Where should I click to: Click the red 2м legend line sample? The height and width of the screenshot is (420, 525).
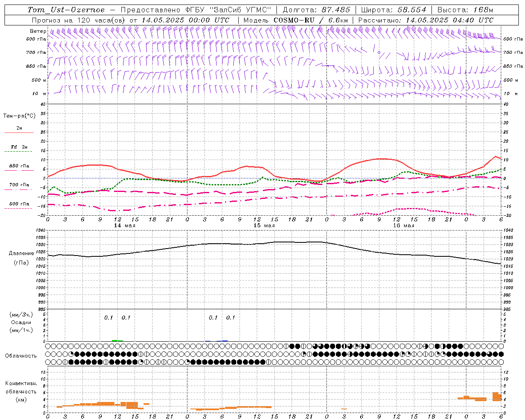pos(19,133)
